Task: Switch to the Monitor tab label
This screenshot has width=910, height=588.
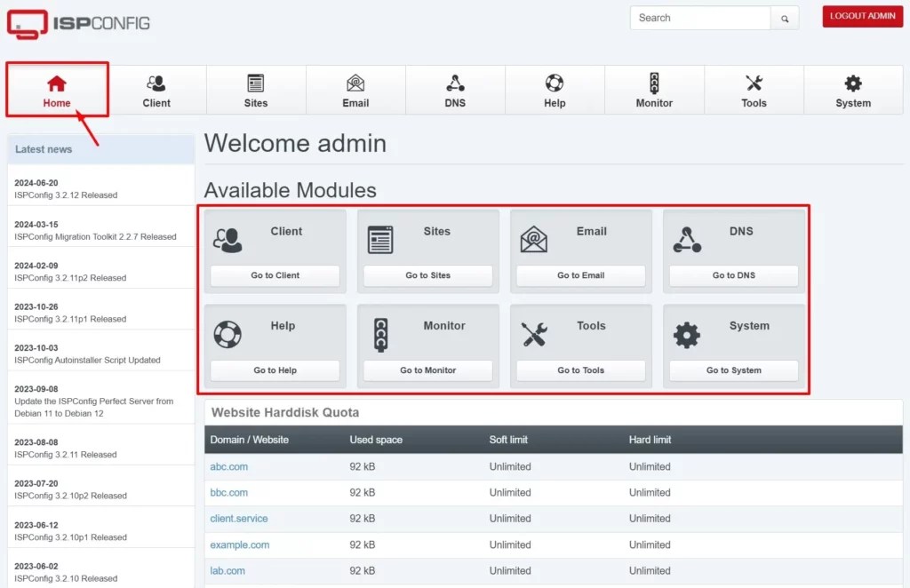Action: [x=654, y=103]
